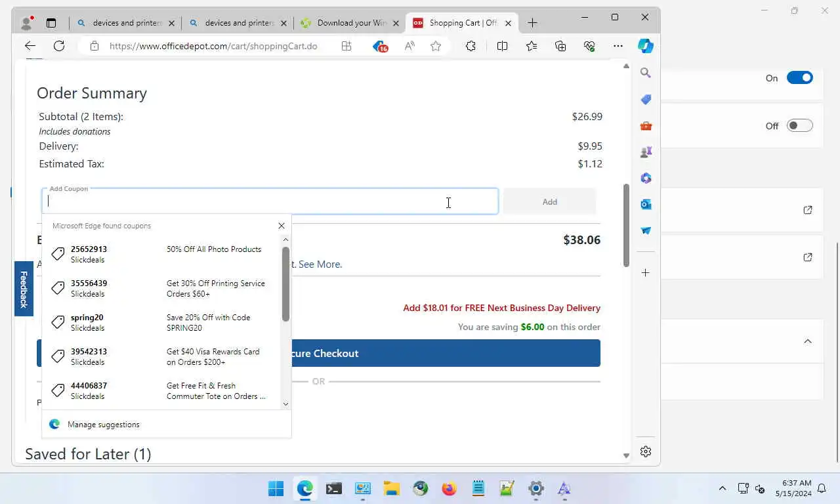The height and width of the screenshot is (504, 840).
Task: Open the sidebar paper plane Drop icon
Action: [x=646, y=230]
